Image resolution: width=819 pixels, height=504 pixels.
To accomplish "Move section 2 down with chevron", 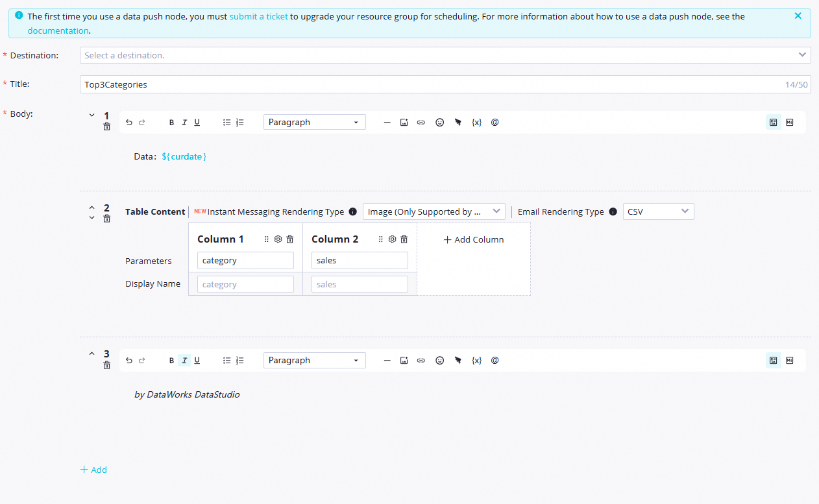I will [x=92, y=217].
